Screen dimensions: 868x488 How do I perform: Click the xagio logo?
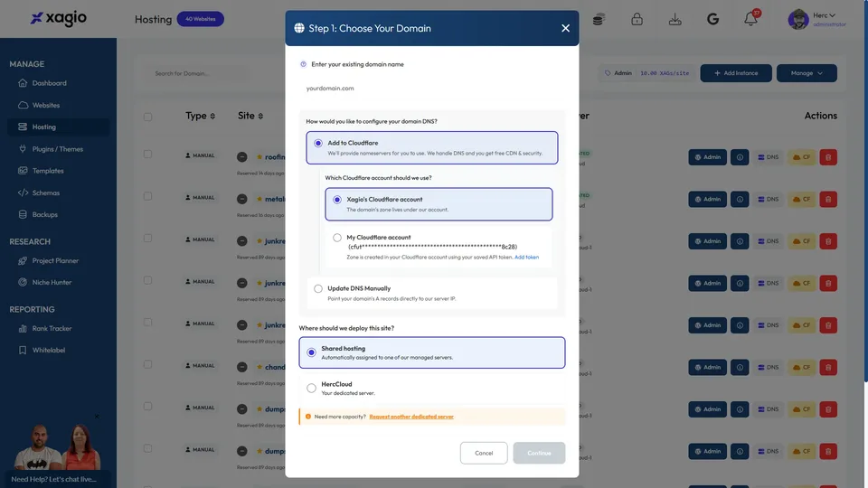58,18
